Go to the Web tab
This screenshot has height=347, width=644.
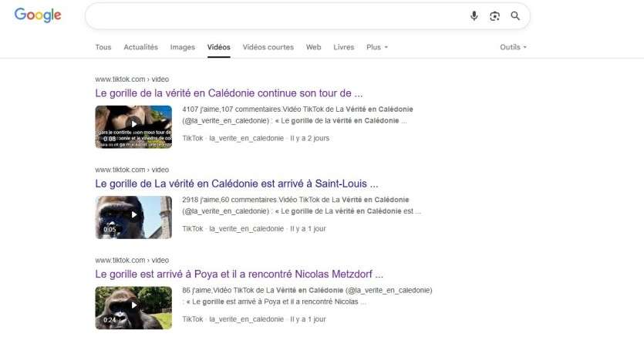pos(313,47)
